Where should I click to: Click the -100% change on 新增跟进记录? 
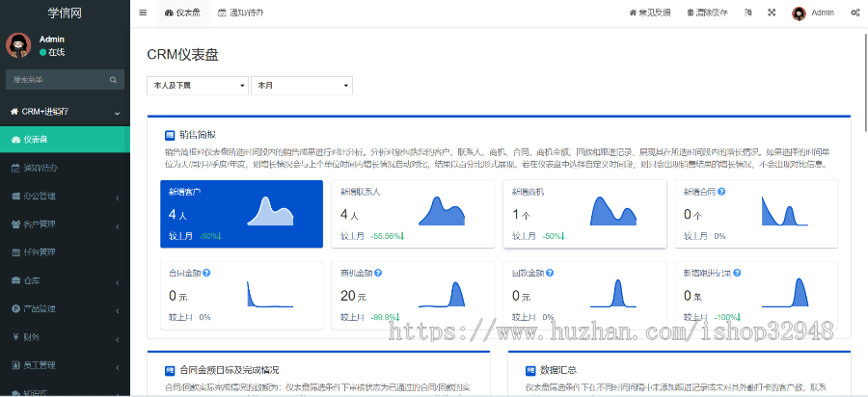click(727, 317)
